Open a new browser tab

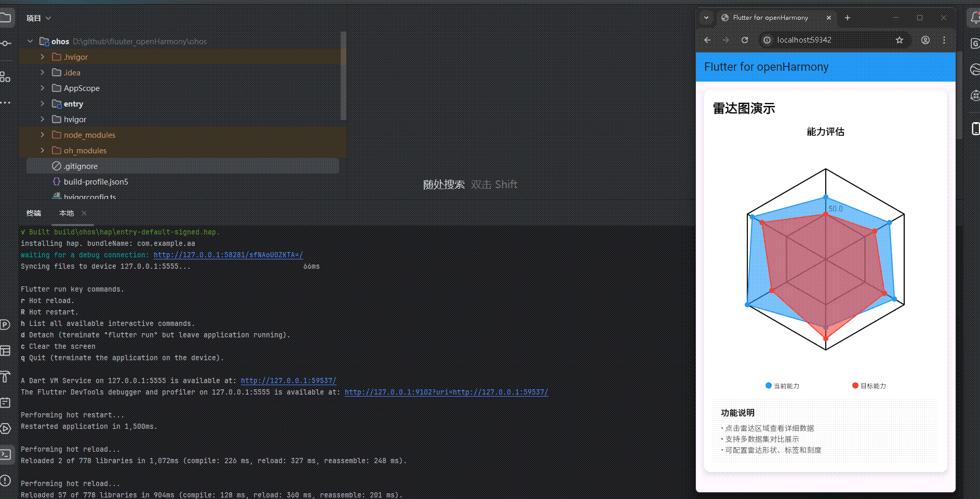848,18
